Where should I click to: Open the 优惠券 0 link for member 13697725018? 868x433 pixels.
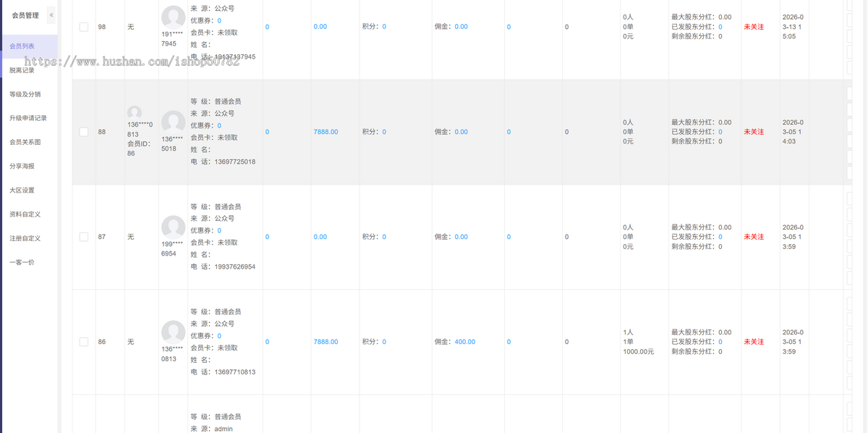coord(219,125)
